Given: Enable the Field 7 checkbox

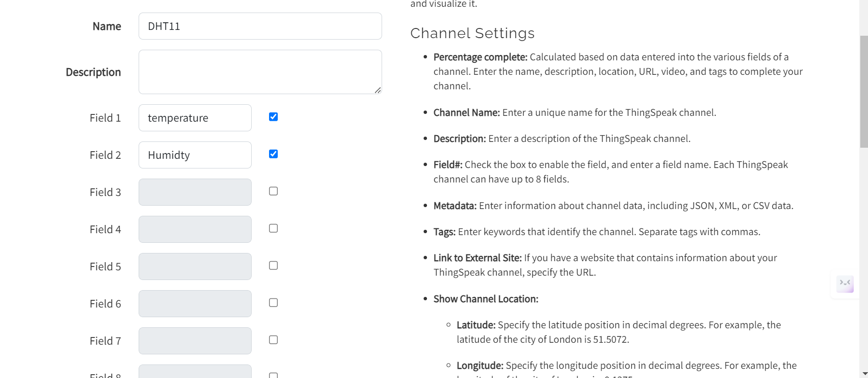Looking at the screenshot, I should [273, 340].
